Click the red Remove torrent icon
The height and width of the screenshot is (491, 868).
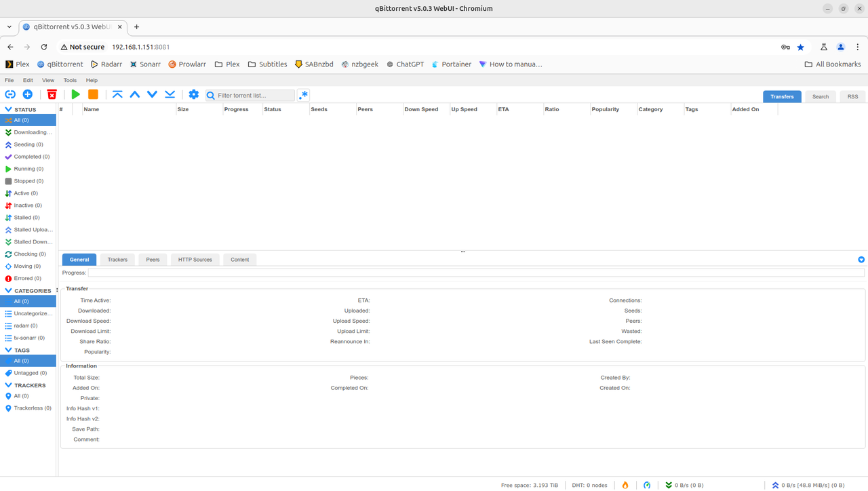[52, 94]
